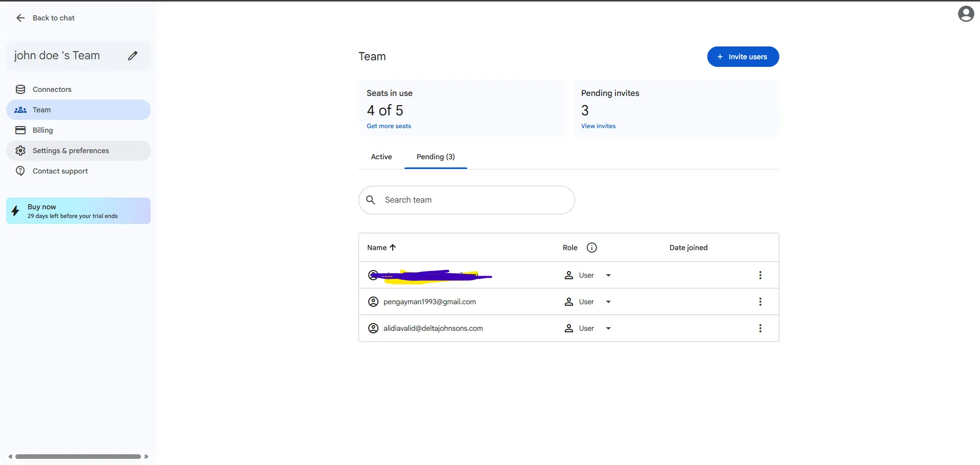Click the 4 of 5 seats value
This screenshot has width=980, height=465.
tap(385, 110)
